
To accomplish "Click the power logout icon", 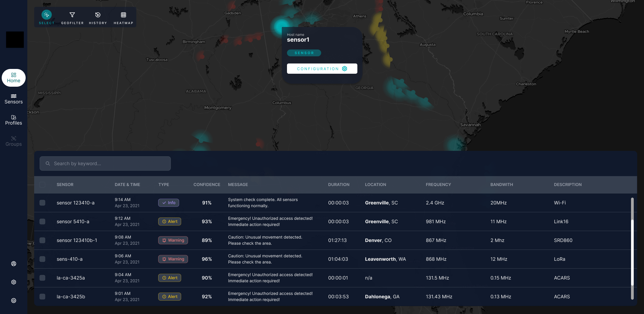I will (14, 301).
